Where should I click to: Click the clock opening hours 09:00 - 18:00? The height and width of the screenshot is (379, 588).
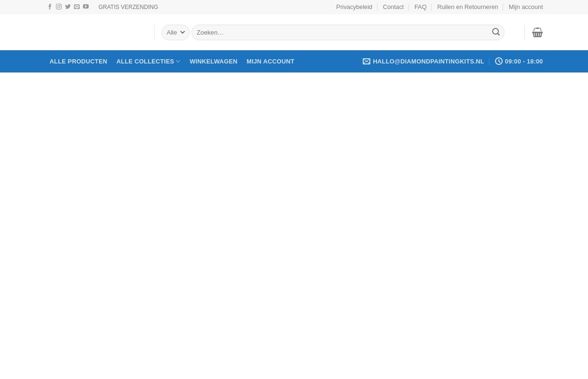click(519, 61)
